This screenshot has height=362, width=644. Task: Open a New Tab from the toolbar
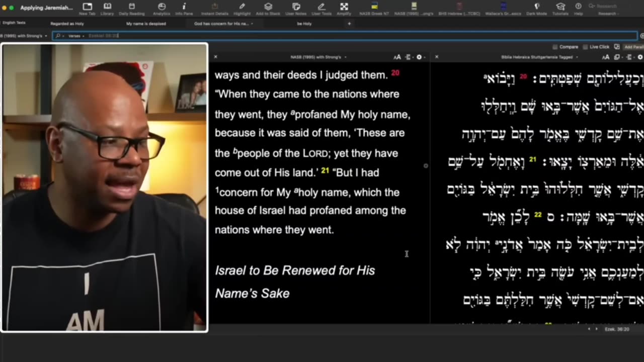tap(87, 9)
